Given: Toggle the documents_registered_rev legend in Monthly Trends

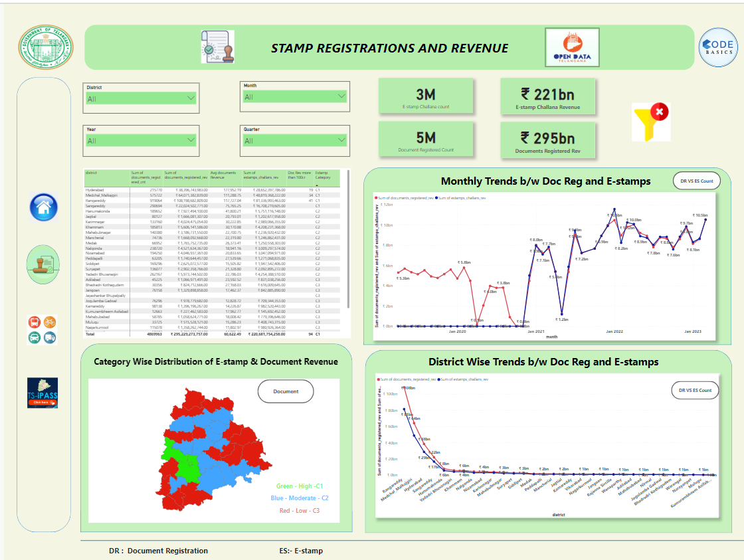Looking at the screenshot, I should [x=405, y=197].
